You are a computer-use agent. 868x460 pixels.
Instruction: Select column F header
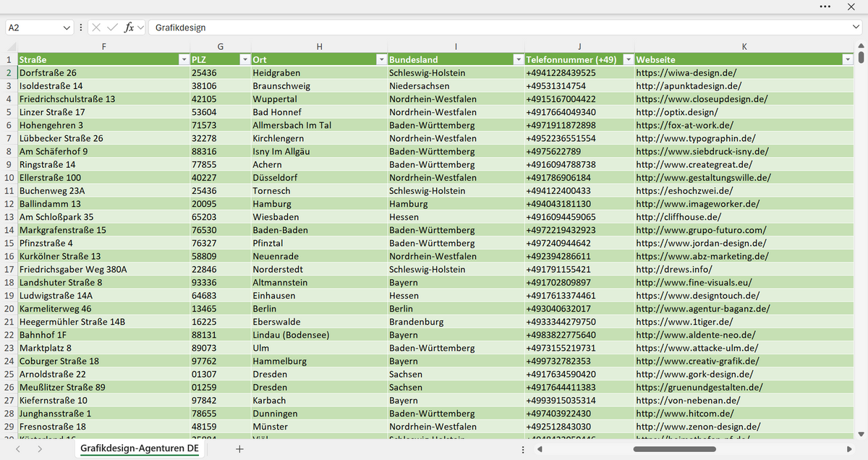pyautogui.click(x=103, y=46)
